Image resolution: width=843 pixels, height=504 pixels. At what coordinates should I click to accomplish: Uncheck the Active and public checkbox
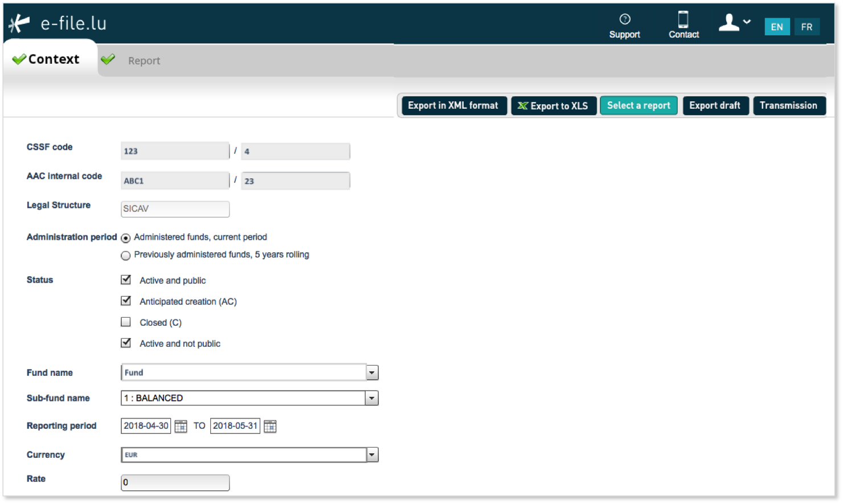coord(126,280)
